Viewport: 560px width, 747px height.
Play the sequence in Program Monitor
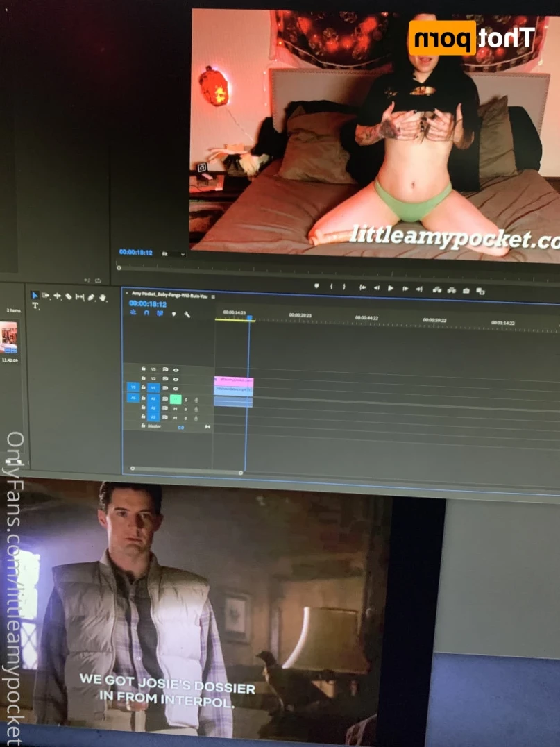391,288
